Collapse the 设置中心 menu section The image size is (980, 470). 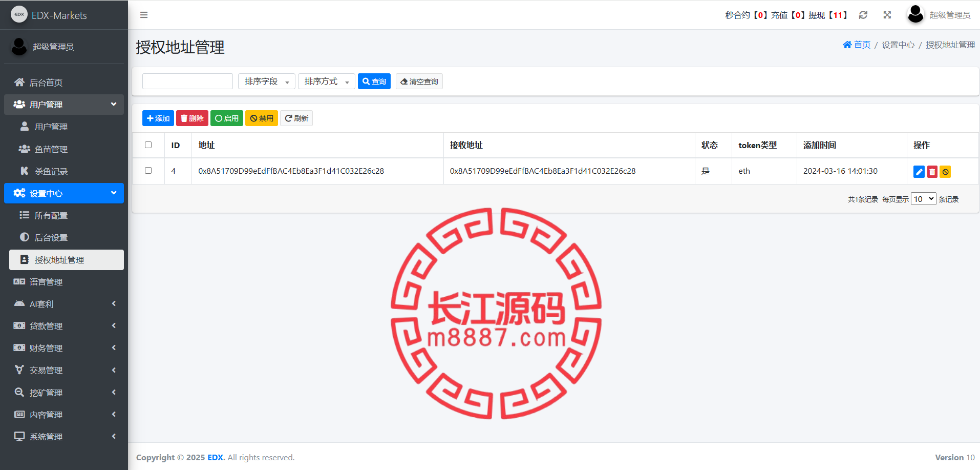(64, 193)
